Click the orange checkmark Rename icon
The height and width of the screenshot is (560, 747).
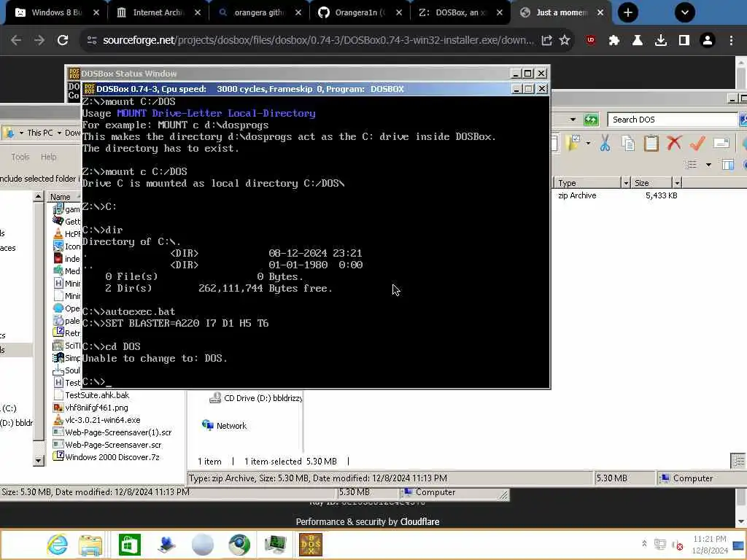click(x=697, y=143)
